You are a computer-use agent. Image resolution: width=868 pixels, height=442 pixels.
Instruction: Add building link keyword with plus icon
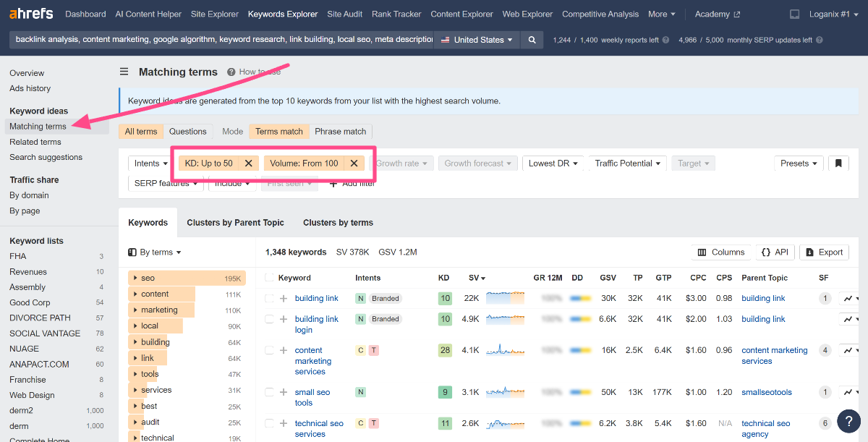click(x=284, y=299)
